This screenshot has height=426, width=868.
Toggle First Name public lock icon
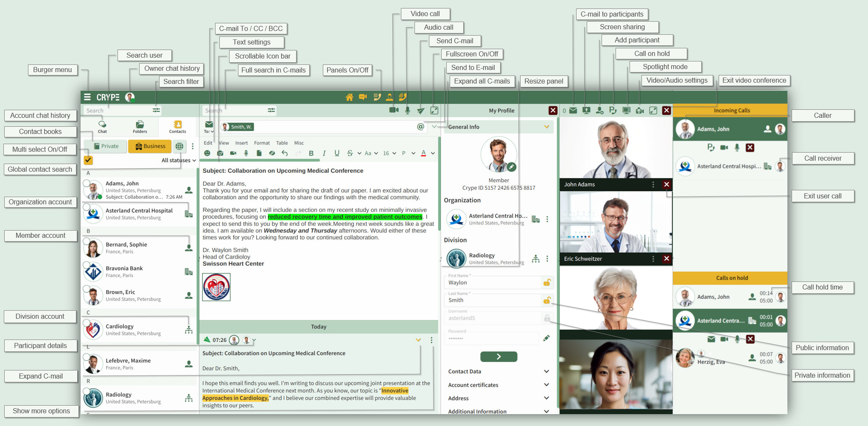(x=547, y=282)
